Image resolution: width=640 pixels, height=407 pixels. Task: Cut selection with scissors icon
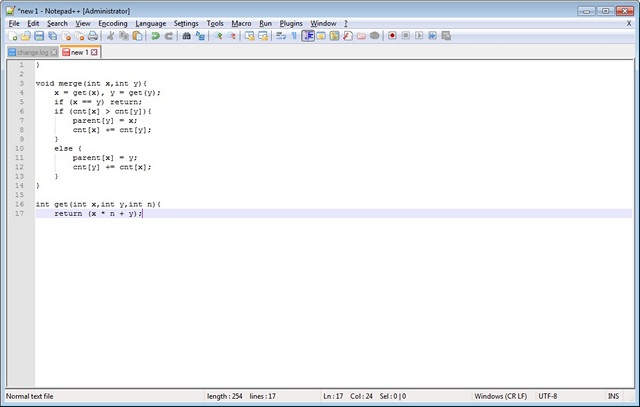coord(110,36)
